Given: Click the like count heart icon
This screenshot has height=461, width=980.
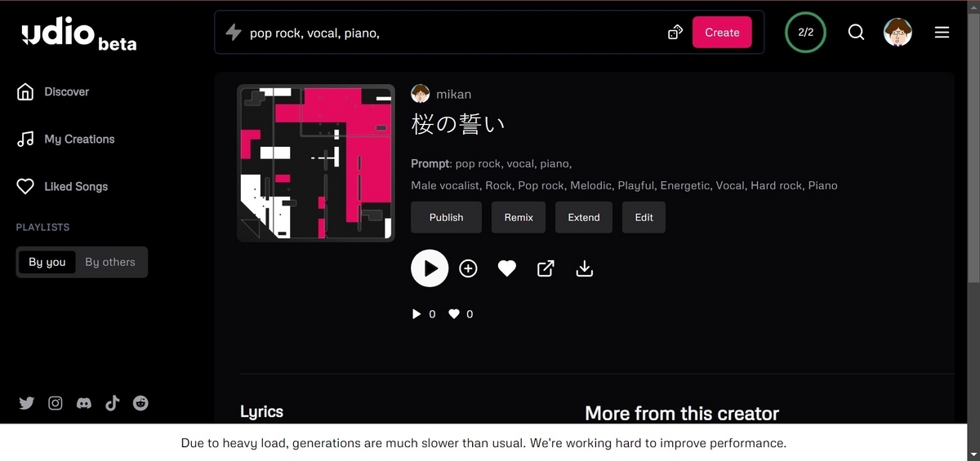Looking at the screenshot, I should click(x=454, y=314).
